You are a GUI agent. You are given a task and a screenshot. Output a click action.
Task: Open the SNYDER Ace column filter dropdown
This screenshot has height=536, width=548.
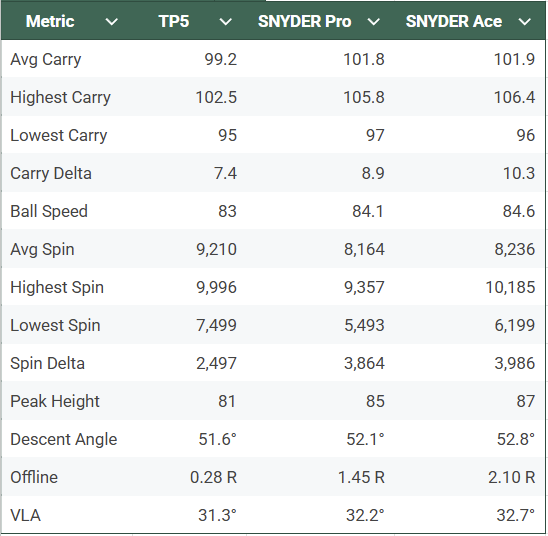(x=525, y=22)
